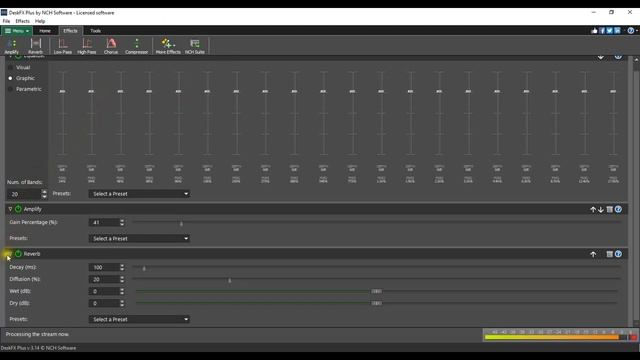Select the Visual equalizer mode
The image size is (640, 360).
point(19,67)
